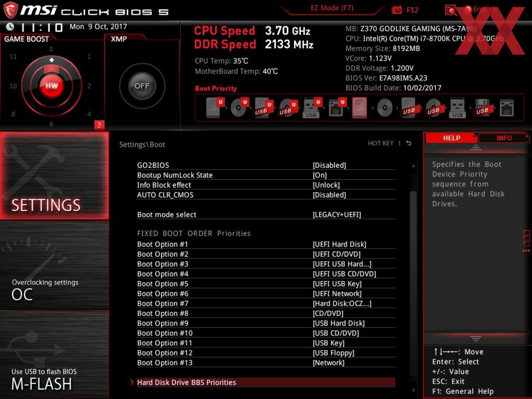
Task: Open the Game Boost question mark help
Action: point(99,125)
